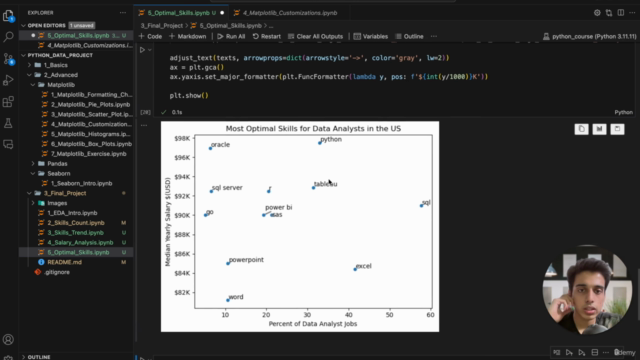This screenshot has width=640, height=360.
Task: Open cell output more actions ellipsis
Action: pos(144,125)
